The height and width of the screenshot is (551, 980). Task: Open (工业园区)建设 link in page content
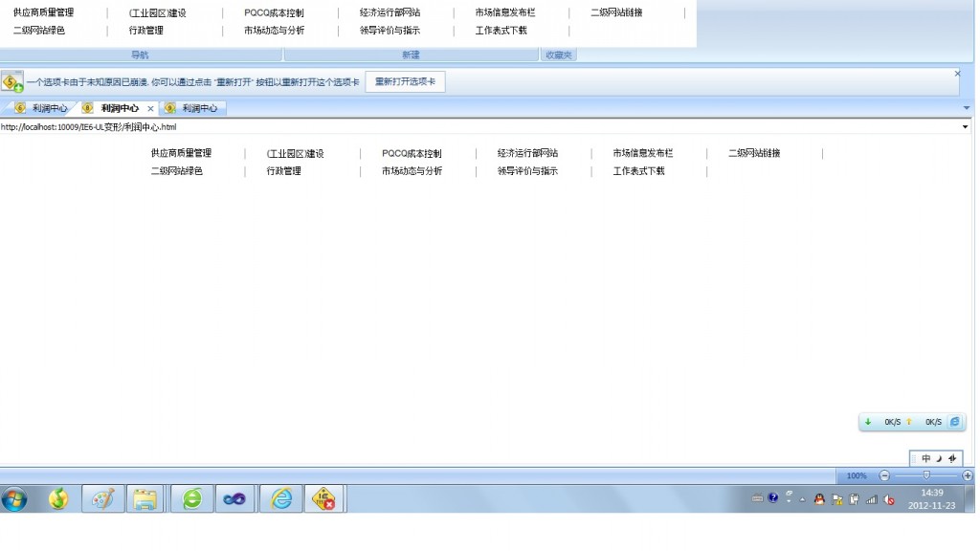coord(295,154)
